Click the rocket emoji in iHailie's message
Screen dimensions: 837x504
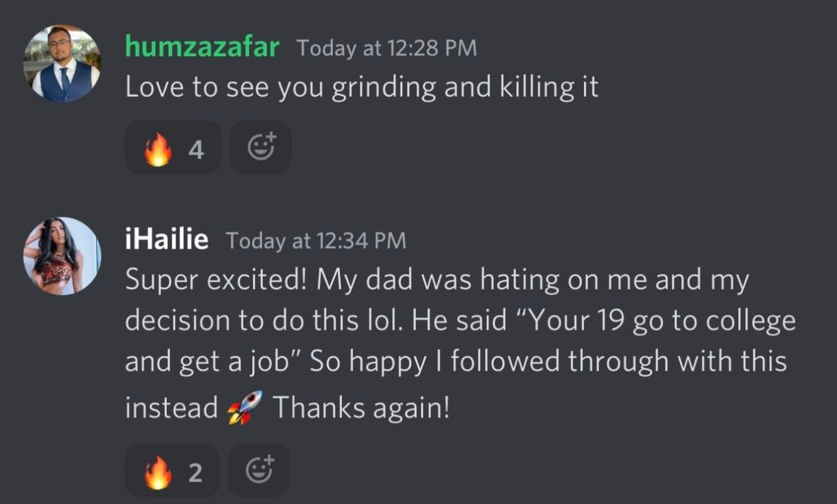[x=245, y=407]
